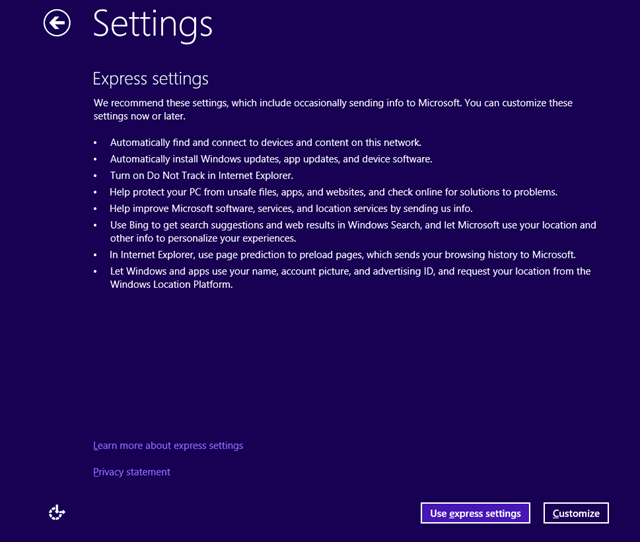Image resolution: width=640 pixels, height=542 pixels.
Task: Click the automatically install Windows updates bullet
Action: pos(271,159)
